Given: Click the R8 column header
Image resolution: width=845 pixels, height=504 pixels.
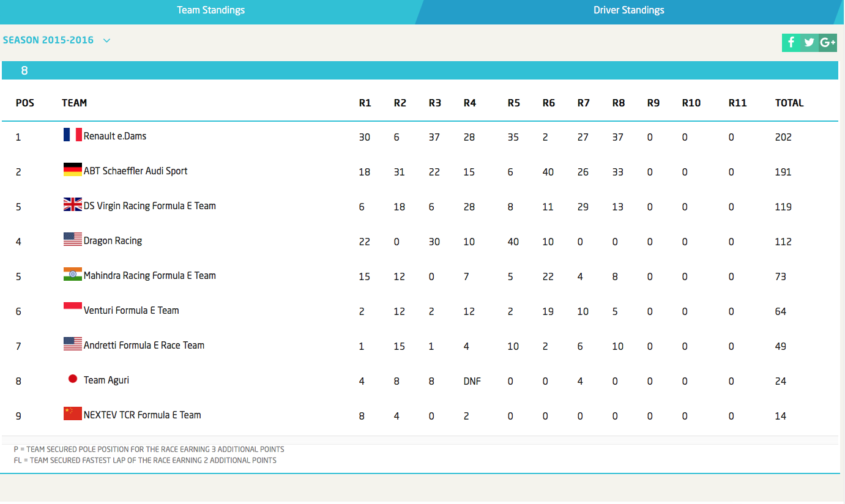Looking at the screenshot, I should point(619,103).
